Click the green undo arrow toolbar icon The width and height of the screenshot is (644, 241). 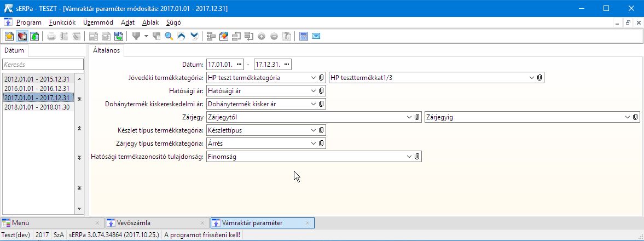(34, 36)
